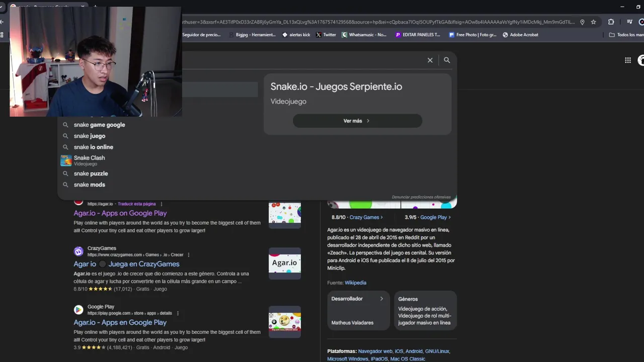Open the Whatsamusic bookmark
644x362 pixels.
pyautogui.click(x=364, y=35)
